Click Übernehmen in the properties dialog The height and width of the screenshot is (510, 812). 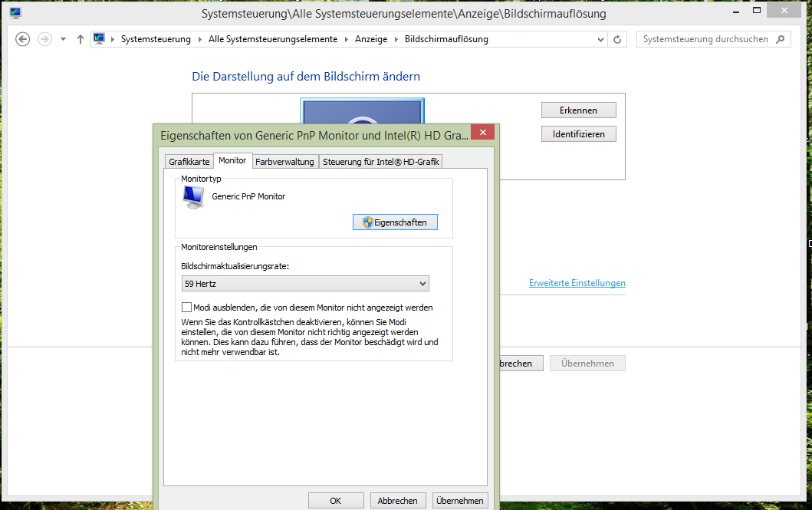[x=460, y=501]
